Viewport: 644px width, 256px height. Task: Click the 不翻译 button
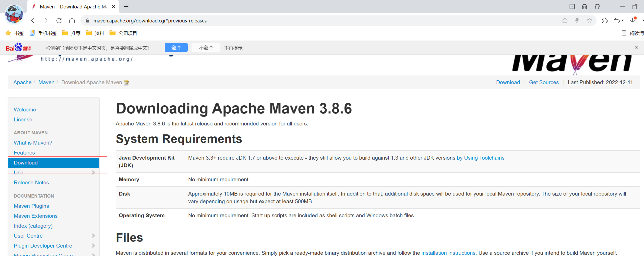[206, 47]
